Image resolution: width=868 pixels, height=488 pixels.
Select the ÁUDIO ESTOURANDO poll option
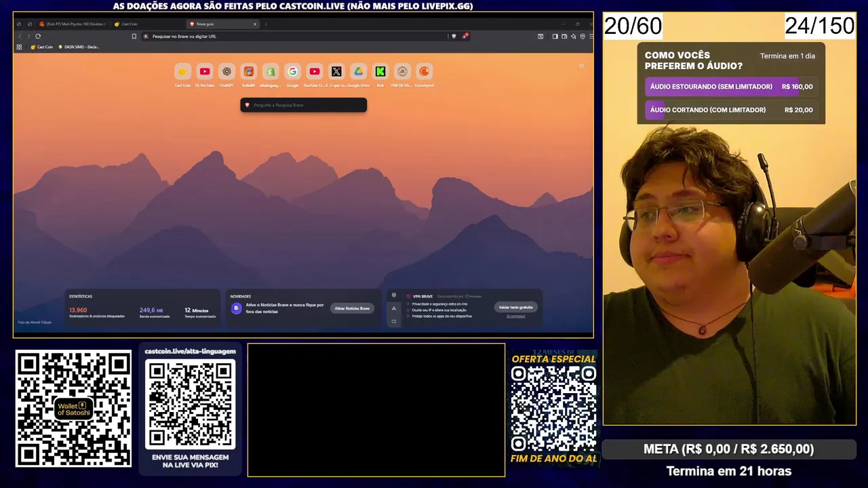point(731,87)
